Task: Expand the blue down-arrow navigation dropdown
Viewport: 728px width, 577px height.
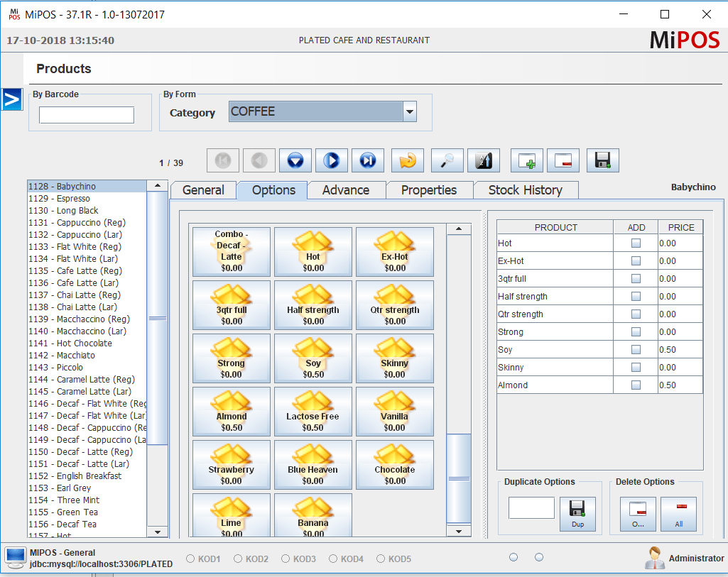Action: coord(295,160)
